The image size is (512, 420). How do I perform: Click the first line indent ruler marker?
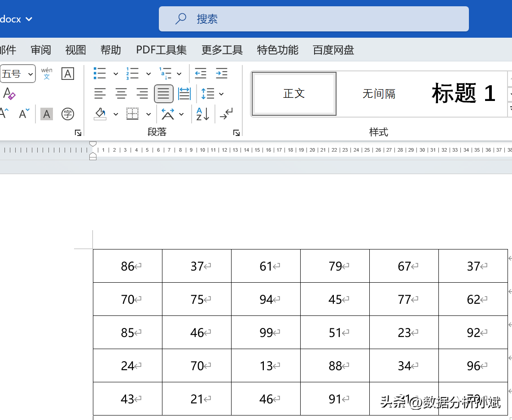[x=93, y=144]
